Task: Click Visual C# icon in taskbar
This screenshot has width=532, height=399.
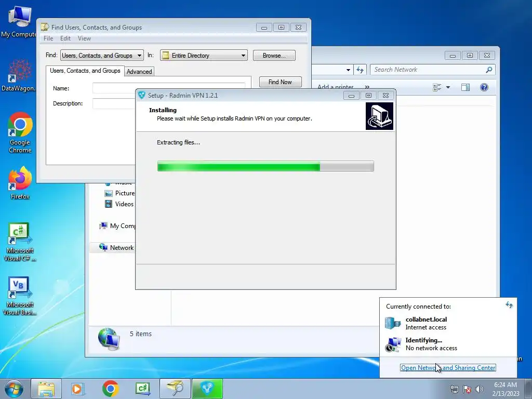Action: (142, 389)
